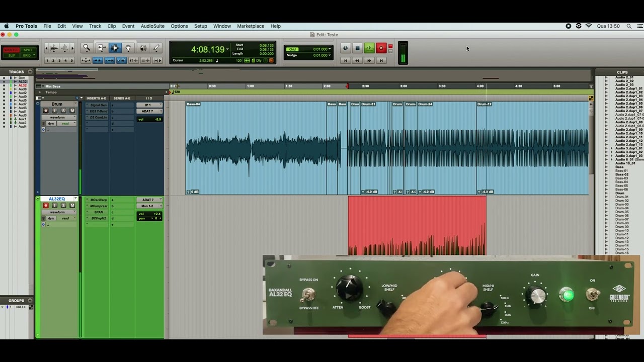Toggle Tab to Transients button
This screenshot has height=362, width=644.
[x=98, y=60]
